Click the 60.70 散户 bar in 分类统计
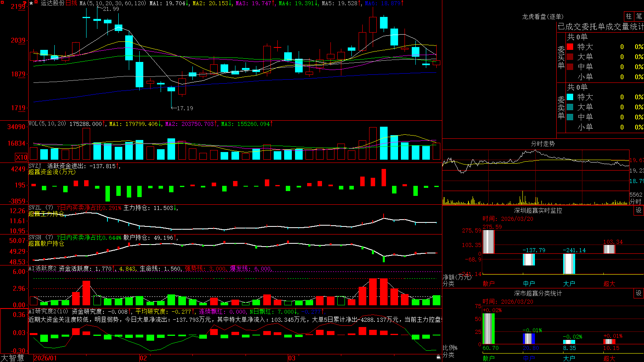 coord(489,329)
